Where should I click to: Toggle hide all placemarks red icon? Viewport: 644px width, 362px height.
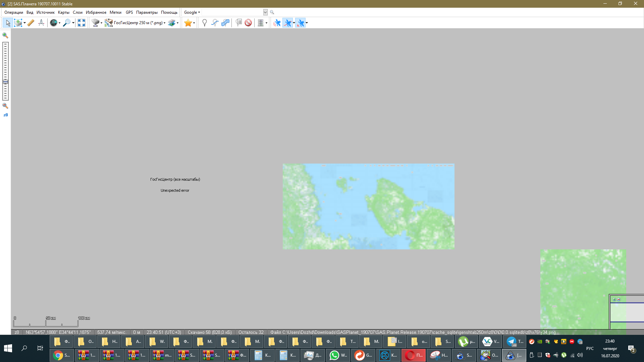[x=248, y=23]
